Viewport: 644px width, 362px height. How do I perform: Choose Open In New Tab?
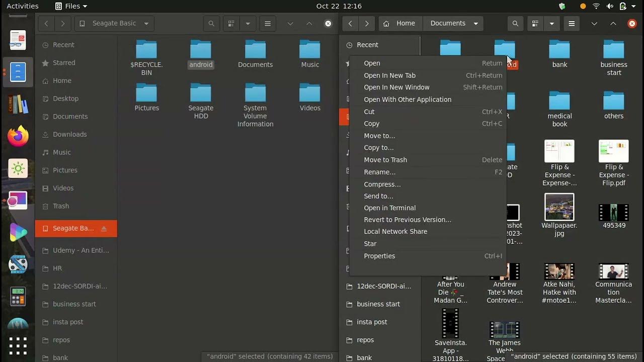(x=428, y=75)
